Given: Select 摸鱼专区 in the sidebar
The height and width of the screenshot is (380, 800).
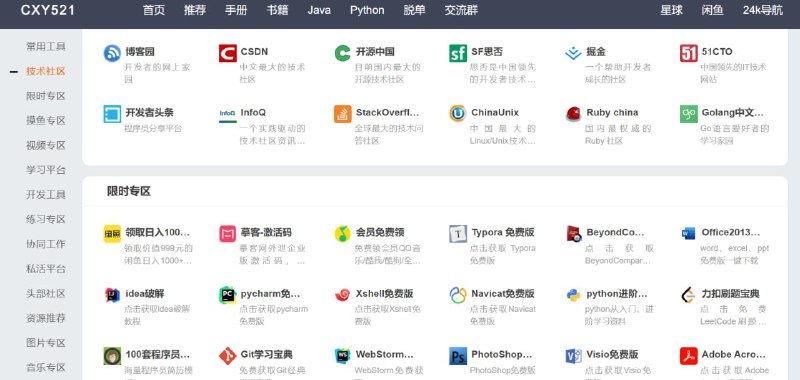Looking at the screenshot, I should click(x=46, y=120).
